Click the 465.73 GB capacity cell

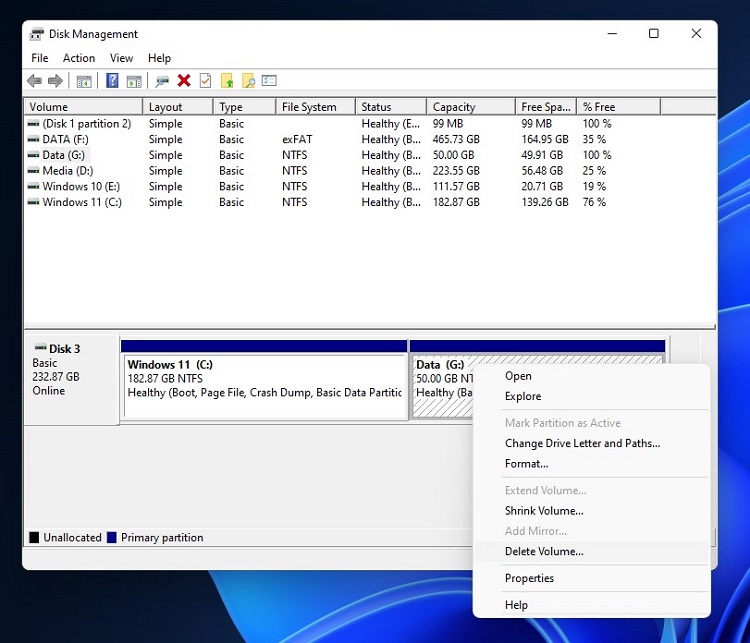coord(456,139)
